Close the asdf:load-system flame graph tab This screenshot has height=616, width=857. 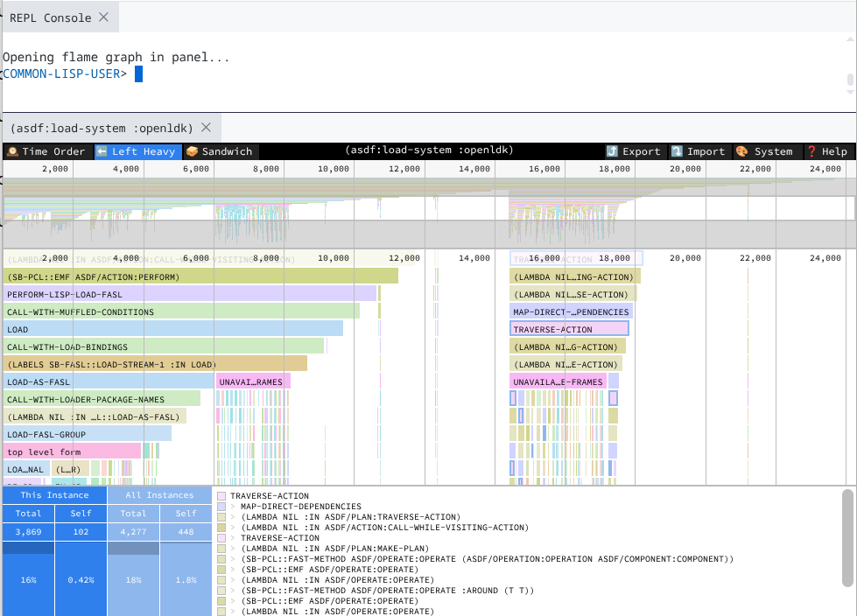pos(206,127)
